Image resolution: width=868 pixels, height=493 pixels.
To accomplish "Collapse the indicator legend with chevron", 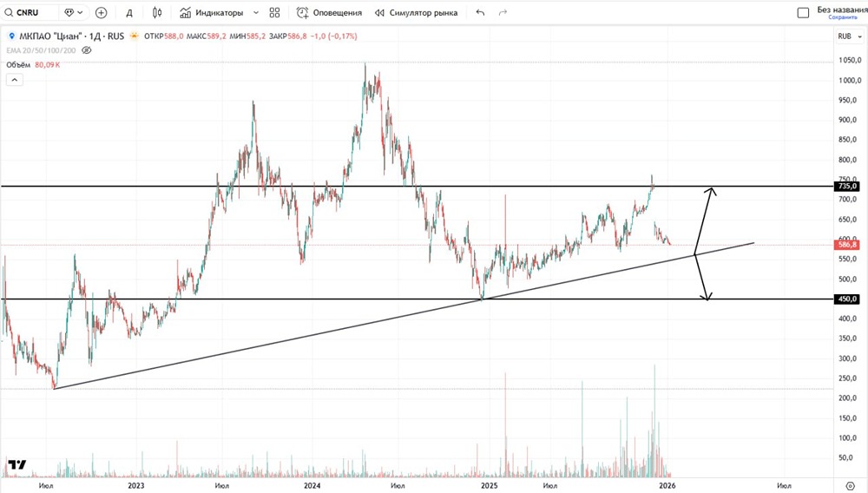I will [x=15, y=80].
